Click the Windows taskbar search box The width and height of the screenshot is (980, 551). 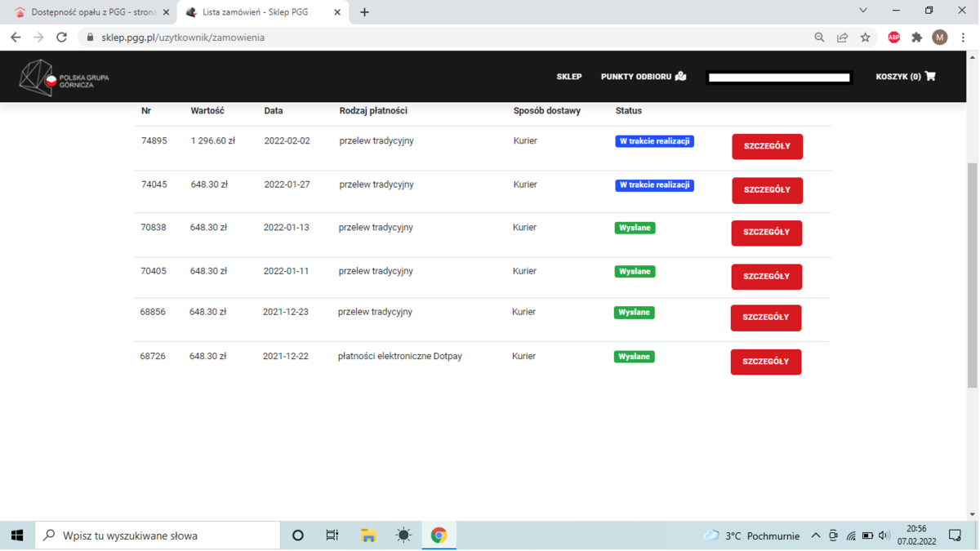pyautogui.click(x=158, y=535)
